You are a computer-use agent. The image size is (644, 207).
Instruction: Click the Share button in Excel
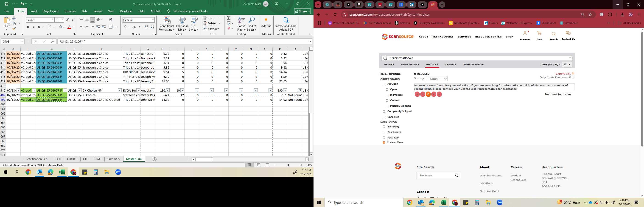pos(302,11)
